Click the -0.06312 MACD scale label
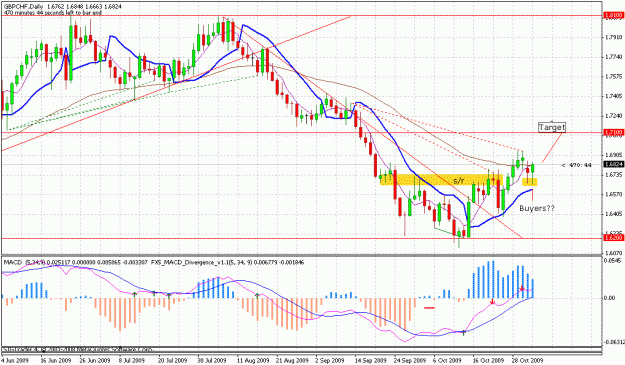Viewport: 625px width, 365px height. pos(613,343)
